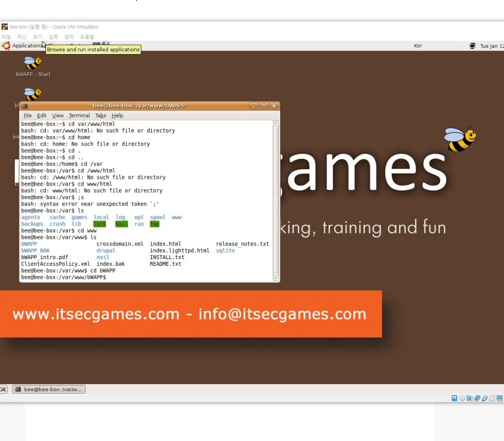Click the README.txt file name
Image resolution: width=504 pixels, height=441 pixels.
(165, 264)
